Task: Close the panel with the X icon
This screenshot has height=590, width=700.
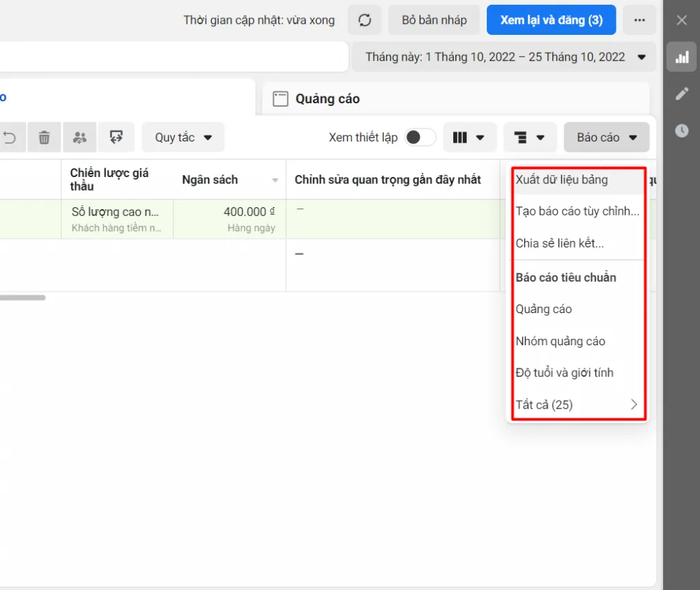Action: point(682,20)
